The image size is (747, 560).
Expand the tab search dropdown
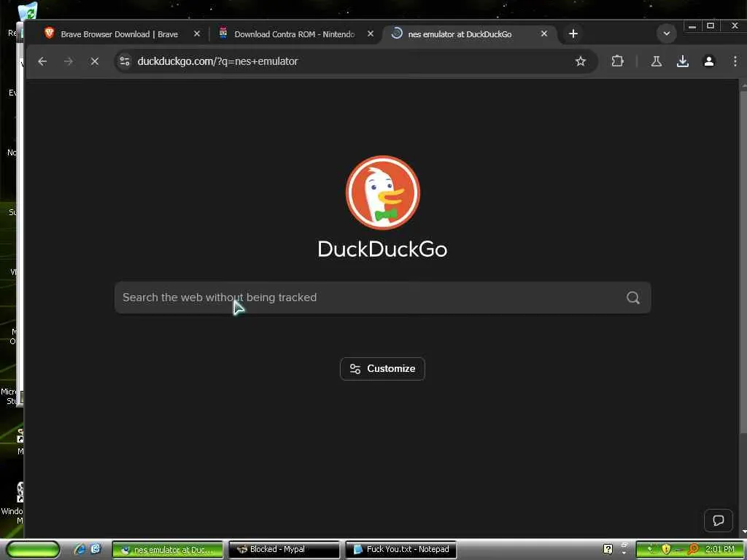point(667,34)
